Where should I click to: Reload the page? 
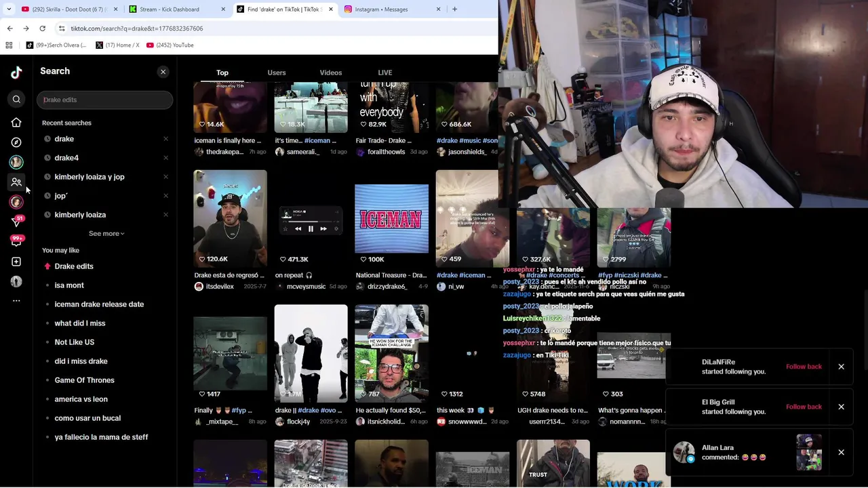tap(42, 28)
